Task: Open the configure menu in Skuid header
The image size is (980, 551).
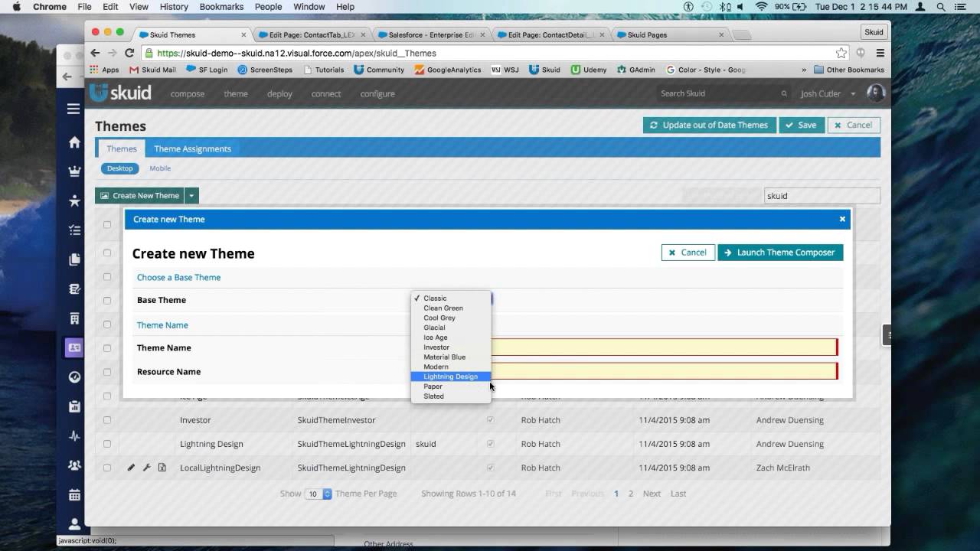Action: [377, 93]
